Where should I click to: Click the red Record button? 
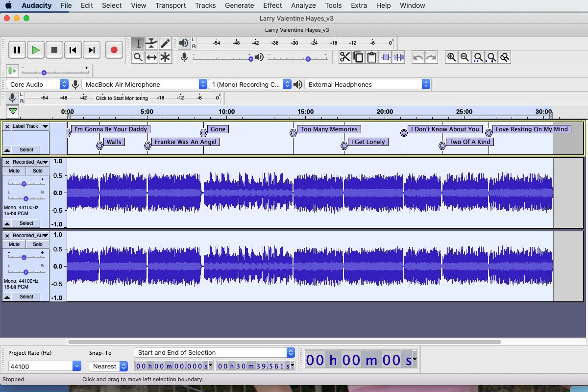(x=114, y=50)
